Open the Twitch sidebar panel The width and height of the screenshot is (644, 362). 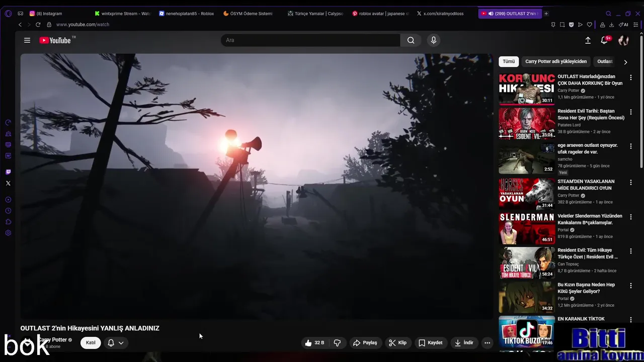(x=8, y=172)
